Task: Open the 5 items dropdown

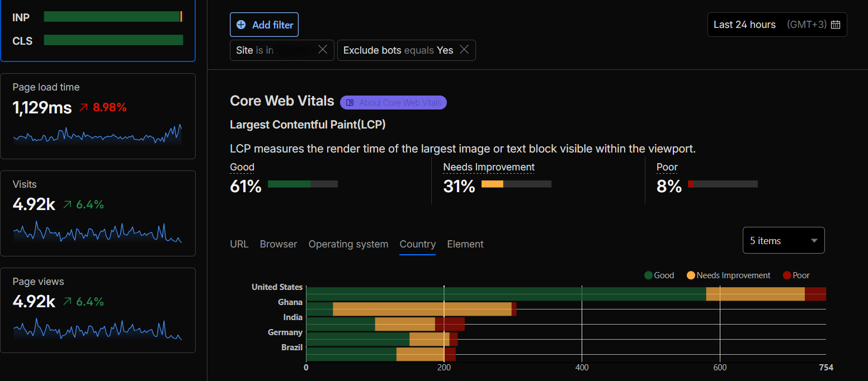Action: click(784, 240)
